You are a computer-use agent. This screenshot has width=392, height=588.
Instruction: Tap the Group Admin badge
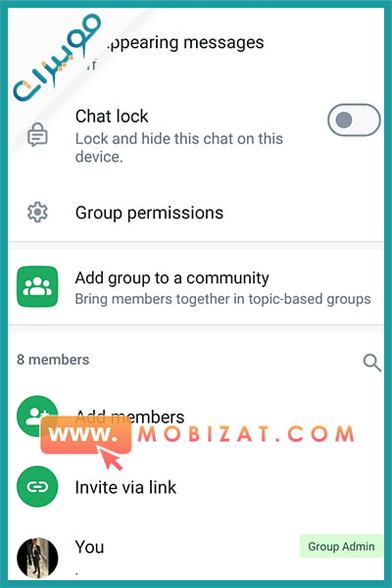click(x=341, y=547)
